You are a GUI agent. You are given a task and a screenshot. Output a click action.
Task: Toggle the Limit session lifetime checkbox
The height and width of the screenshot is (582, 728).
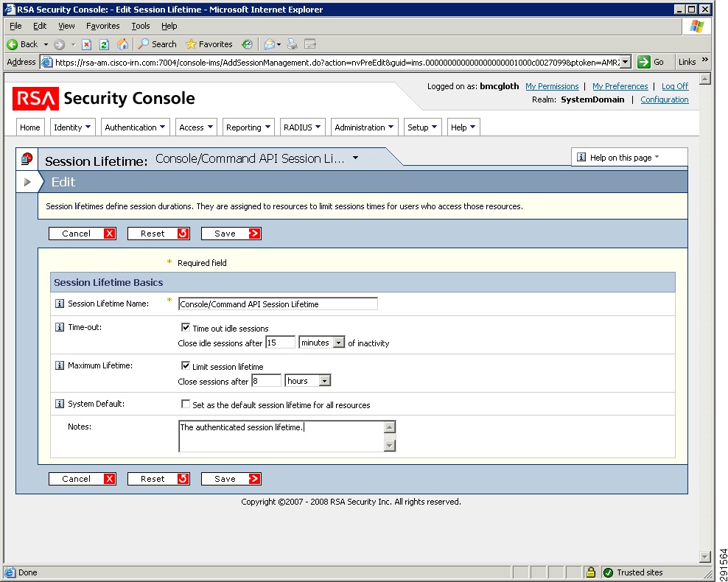click(x=186, y=365)
